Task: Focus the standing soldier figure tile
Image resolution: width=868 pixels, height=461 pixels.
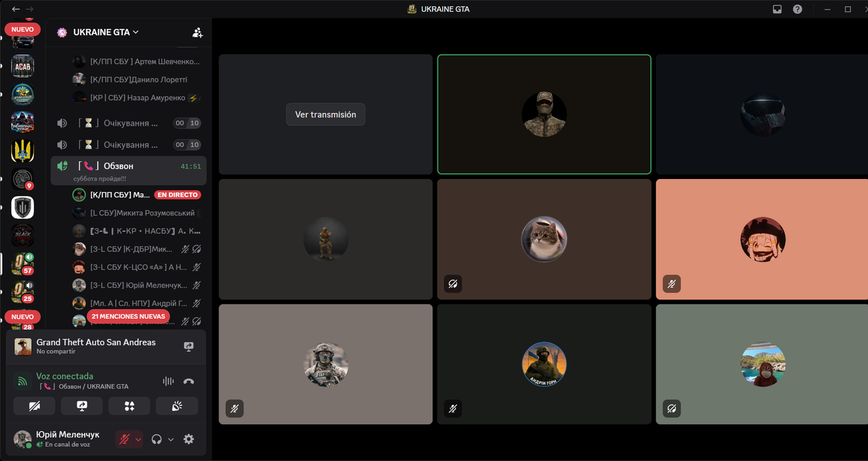Action: (x=325, y=239)
